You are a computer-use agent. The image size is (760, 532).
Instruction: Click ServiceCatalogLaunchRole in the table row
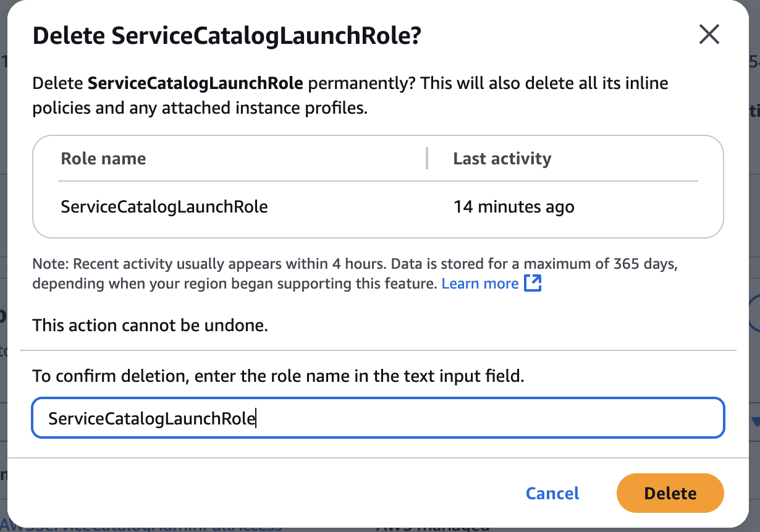pyautogui.click(x=164, y=206)
